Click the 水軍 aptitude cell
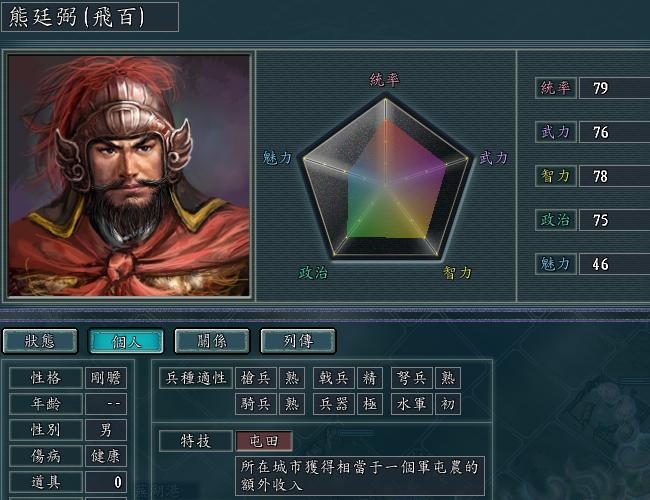 [x=412, y=404]
